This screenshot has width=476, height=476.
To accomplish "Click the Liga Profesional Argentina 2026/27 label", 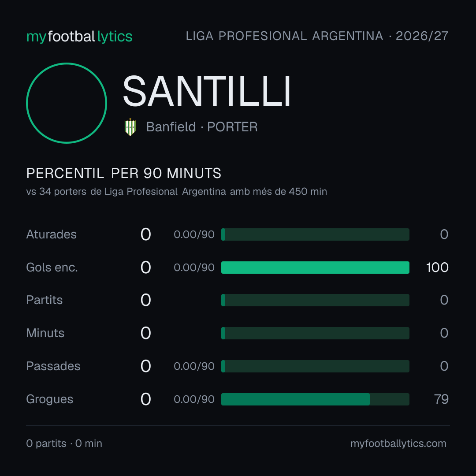I will pos(317,36).
